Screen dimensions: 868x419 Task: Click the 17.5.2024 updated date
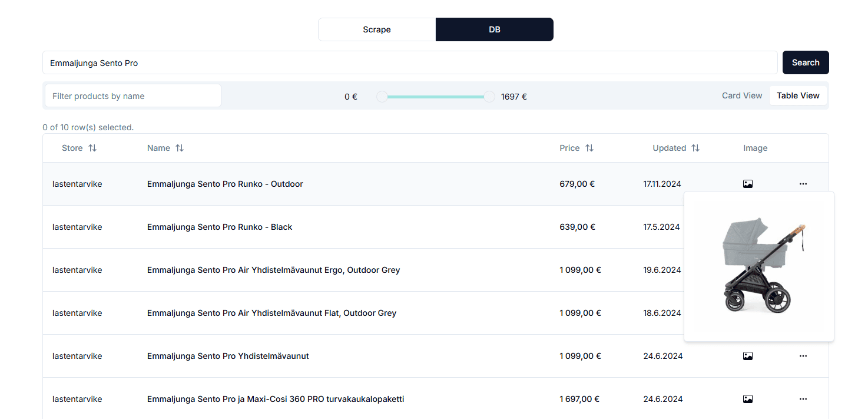coord(661,227)
